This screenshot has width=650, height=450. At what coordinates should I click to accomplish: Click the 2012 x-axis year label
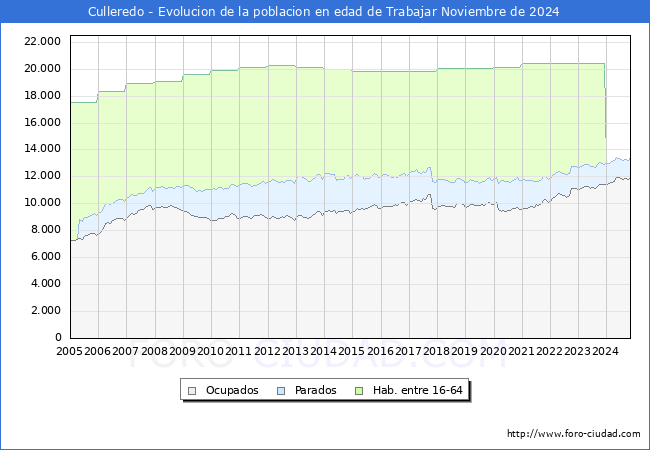tap(267, 351)
